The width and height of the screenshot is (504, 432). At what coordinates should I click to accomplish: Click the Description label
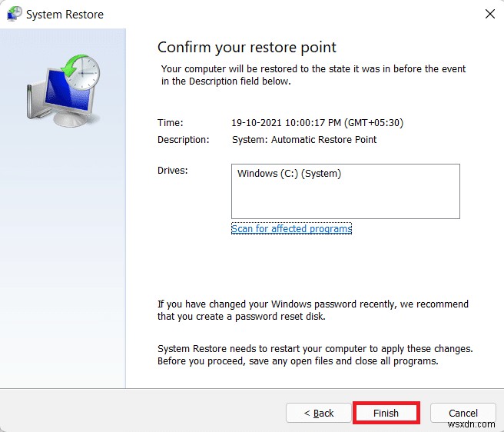pos(183,140)
